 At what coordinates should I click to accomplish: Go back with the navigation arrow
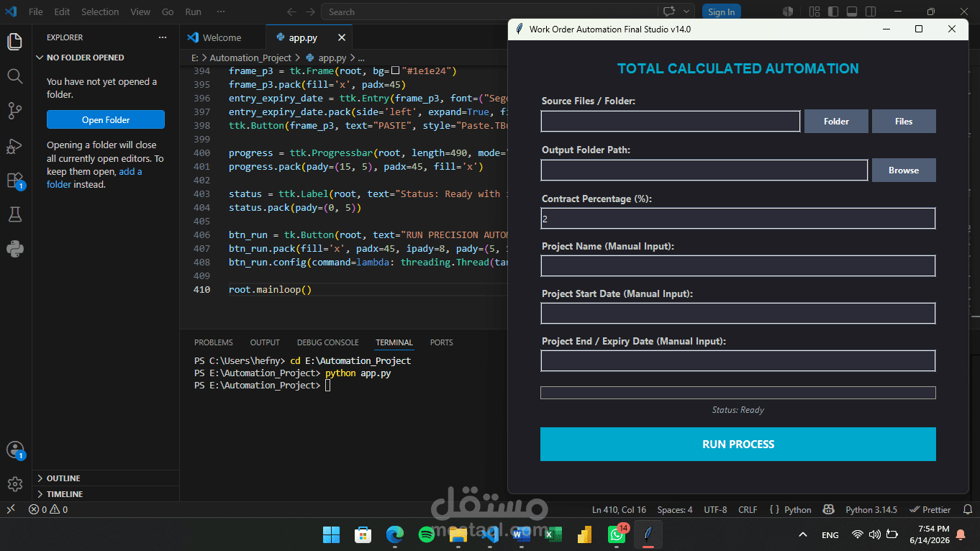291,12
